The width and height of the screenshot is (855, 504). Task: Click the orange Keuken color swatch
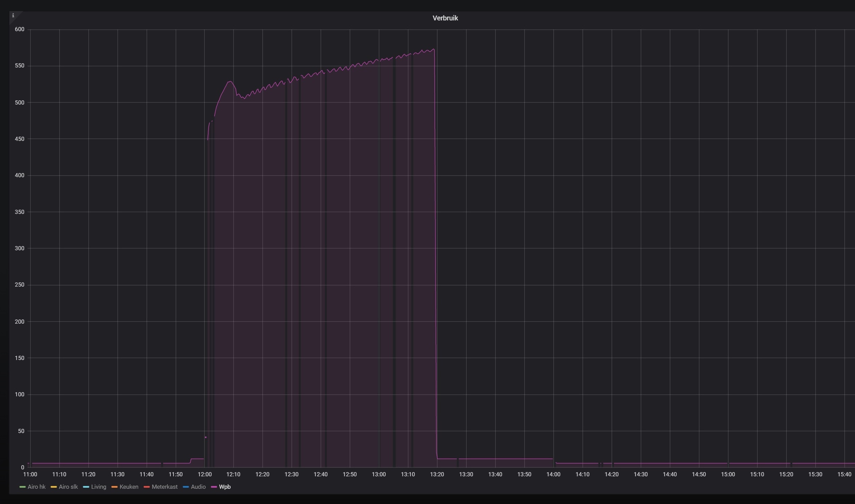pyautogui.click(x=114, y=487)
